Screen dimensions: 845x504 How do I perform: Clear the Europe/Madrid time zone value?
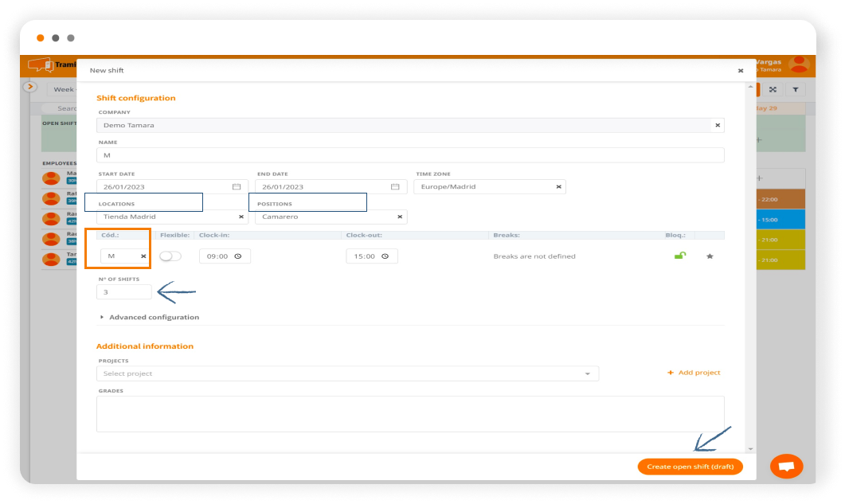(x=558, y=186)
